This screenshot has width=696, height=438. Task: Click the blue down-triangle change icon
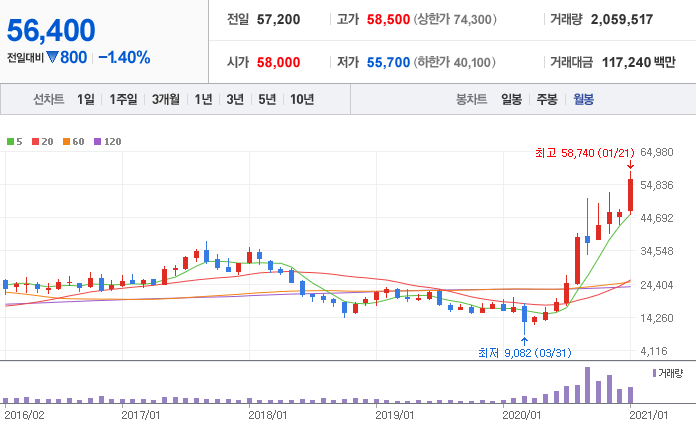coord(52,57)
